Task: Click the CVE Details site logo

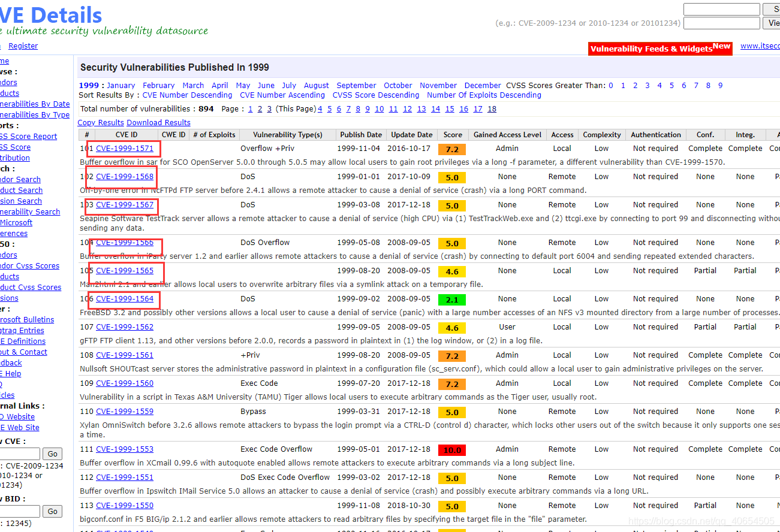Action: [52, 15]
